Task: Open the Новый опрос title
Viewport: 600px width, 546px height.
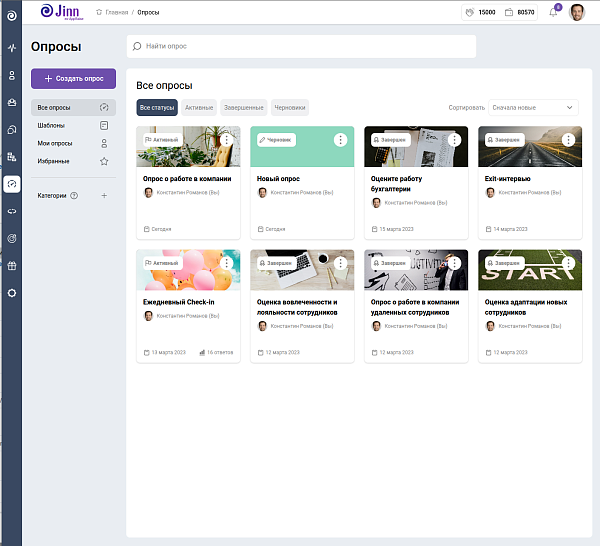Action: [278, 179]
